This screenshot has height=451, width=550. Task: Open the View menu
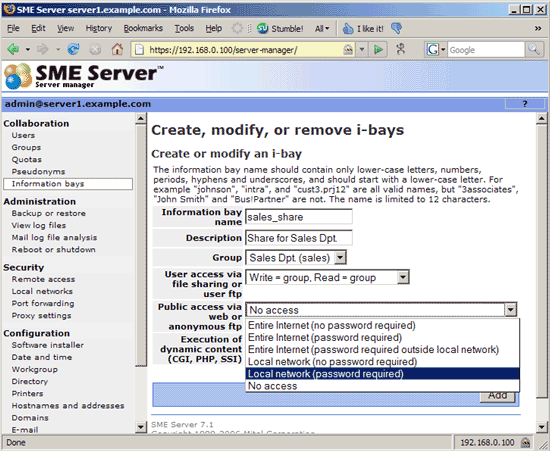[x=66, y=28]
